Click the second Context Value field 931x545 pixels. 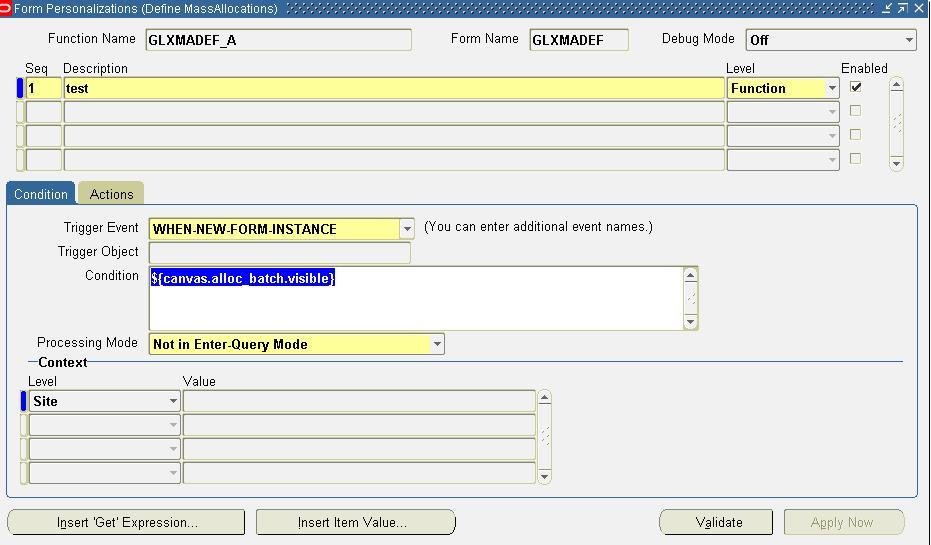click(359, 425)
